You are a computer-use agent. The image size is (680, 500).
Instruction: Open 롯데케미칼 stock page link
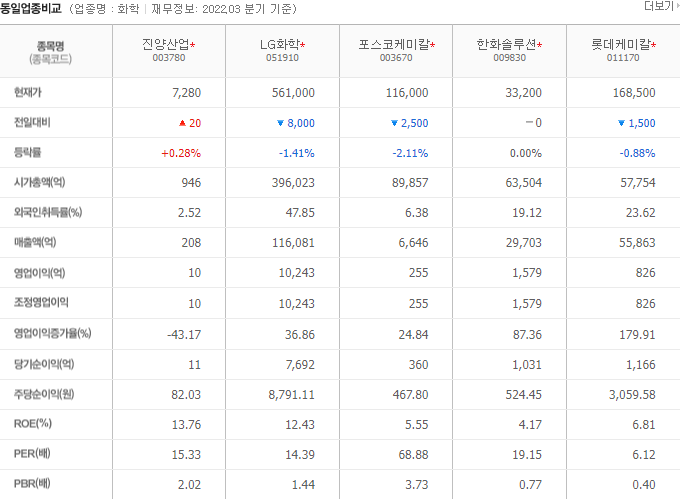click(621, 44)
